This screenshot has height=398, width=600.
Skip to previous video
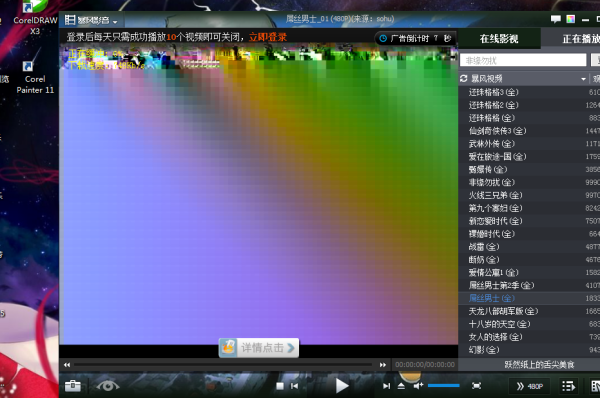pos(294,386)
